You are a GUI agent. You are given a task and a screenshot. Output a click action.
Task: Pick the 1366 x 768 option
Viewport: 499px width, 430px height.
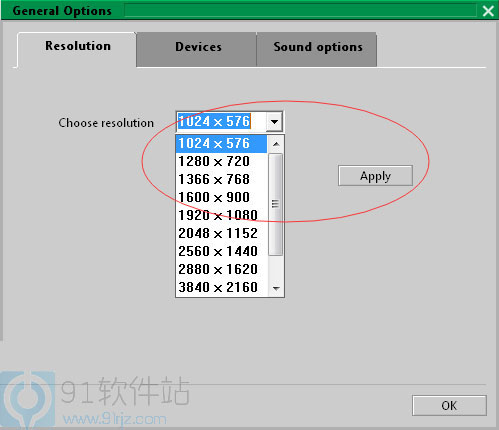[x=221, y=180]
